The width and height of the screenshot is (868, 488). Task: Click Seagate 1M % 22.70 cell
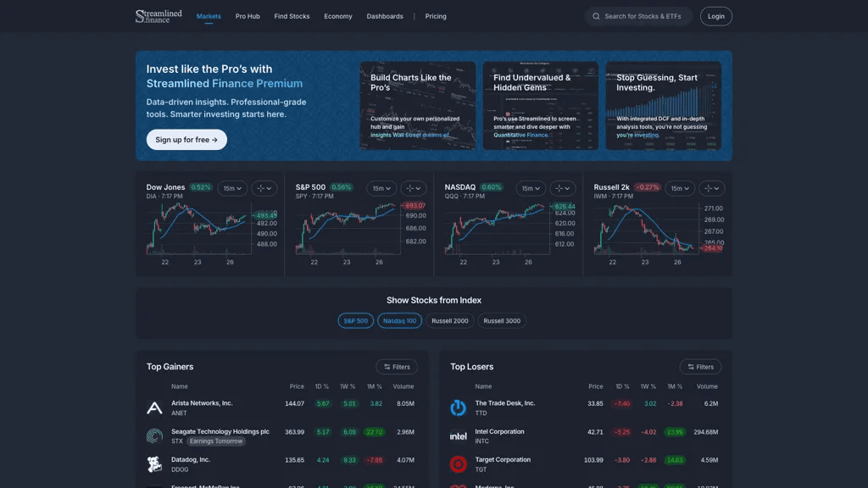coord(374,432)
